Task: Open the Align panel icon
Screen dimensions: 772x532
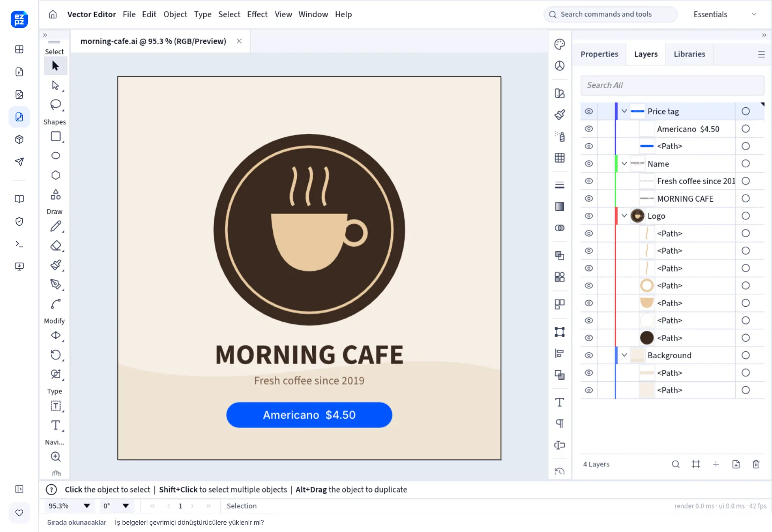Action: [560, 353]
